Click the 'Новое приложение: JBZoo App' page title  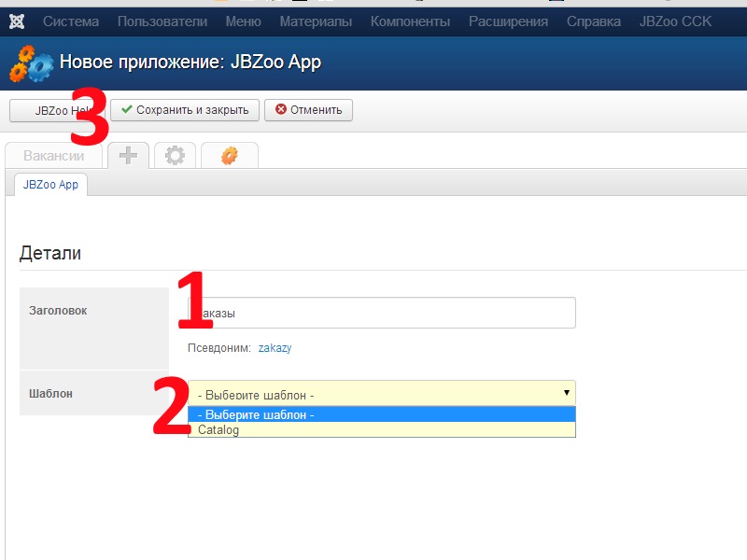(x=190, y=63)
